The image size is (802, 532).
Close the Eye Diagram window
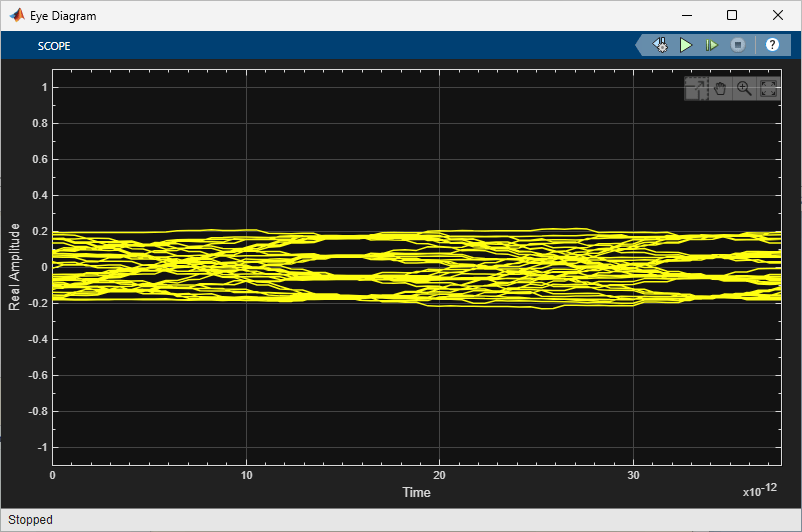pos(777,15)
